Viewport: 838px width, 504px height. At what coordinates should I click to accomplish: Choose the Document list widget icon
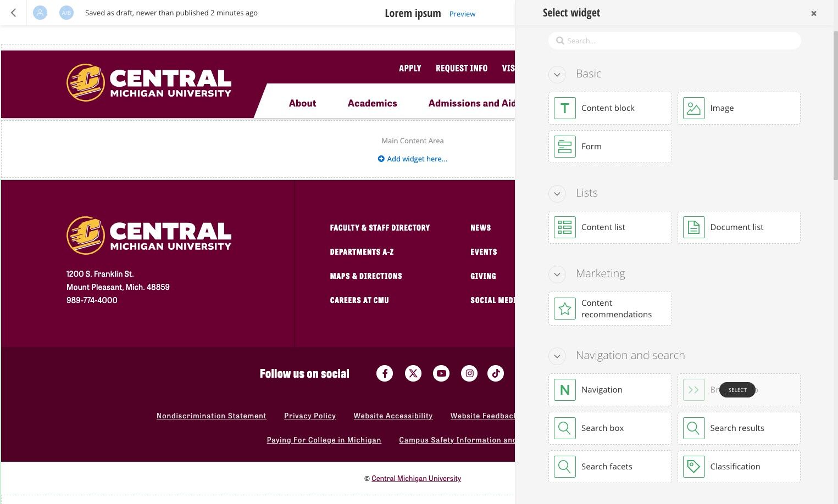(x=694, y=227)
